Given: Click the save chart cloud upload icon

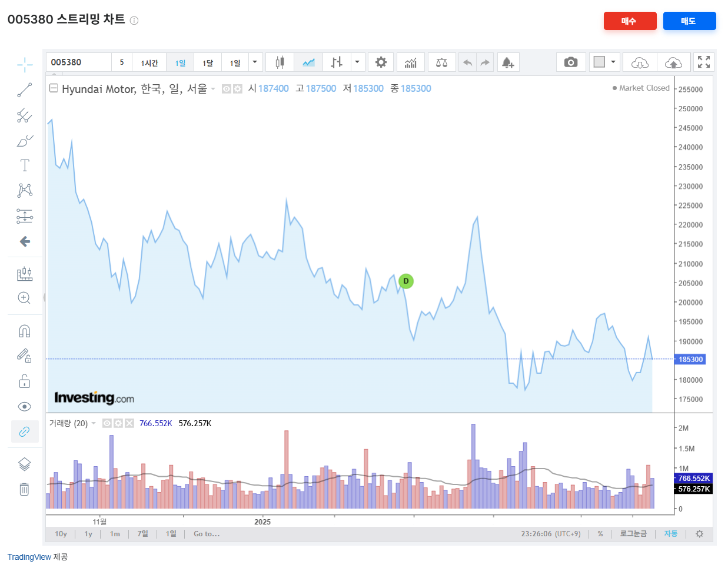Looking at the screenshot, I should 673,62.
